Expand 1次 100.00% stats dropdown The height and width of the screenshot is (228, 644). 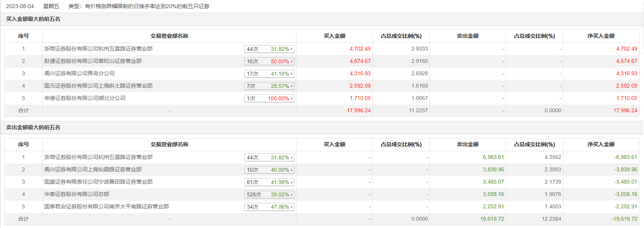click(x=269, y=98)
